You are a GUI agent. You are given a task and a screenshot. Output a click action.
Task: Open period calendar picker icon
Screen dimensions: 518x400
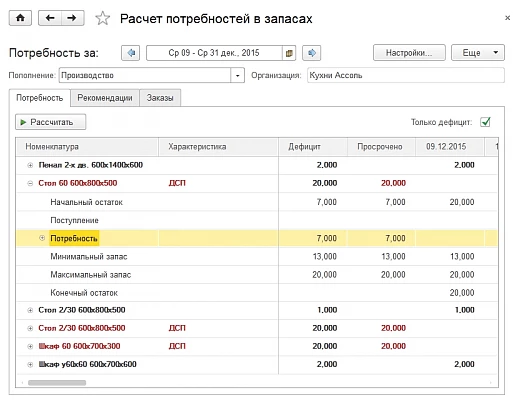[289, 53]
